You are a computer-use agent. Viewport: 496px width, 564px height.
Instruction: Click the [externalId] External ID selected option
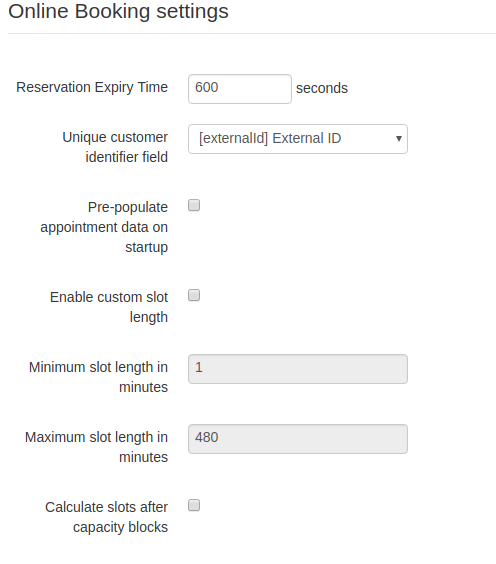point(270,138)
